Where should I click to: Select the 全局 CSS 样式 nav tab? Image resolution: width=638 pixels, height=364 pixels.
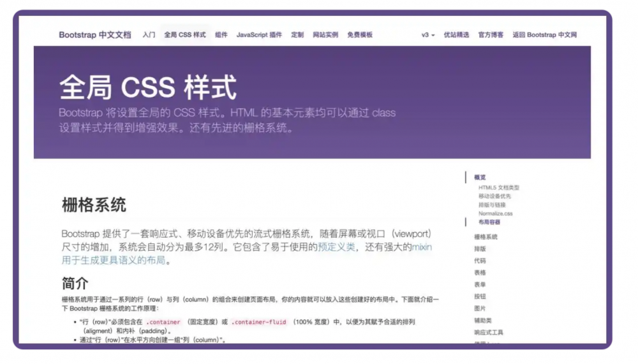[185, 35]
